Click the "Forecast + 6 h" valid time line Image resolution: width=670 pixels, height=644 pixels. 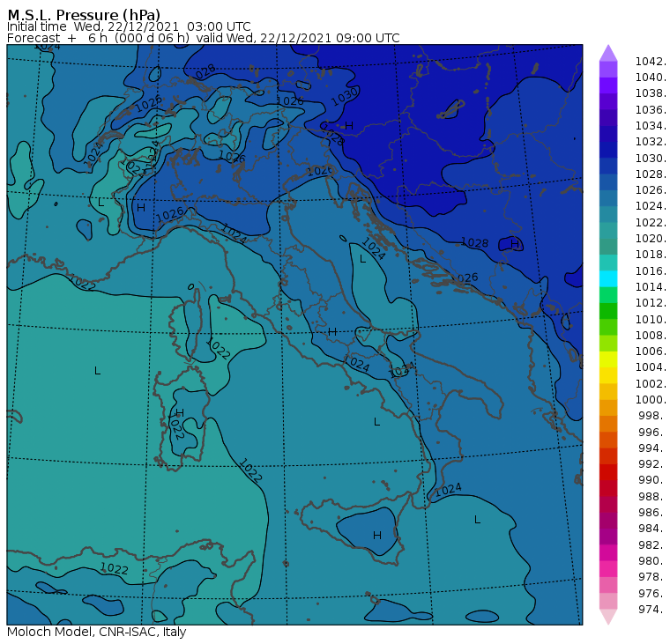203,38
